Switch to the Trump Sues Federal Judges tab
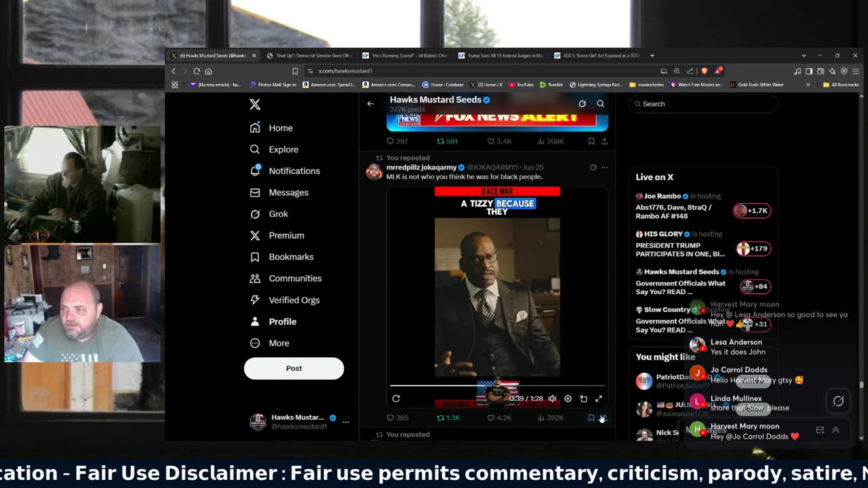Image resolution: width=868 pixels, height=488 pixels. pyautogui.click(x=500, y=56)
